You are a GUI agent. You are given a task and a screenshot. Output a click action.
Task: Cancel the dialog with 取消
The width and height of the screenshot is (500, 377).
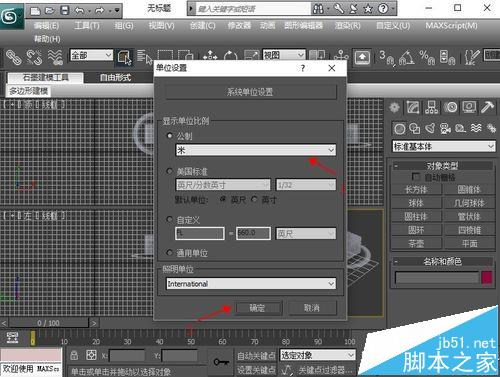(312, 308)
